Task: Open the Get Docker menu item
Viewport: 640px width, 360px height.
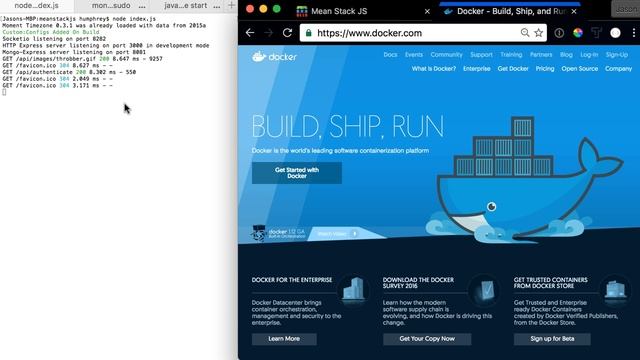Action: (513, 69)
